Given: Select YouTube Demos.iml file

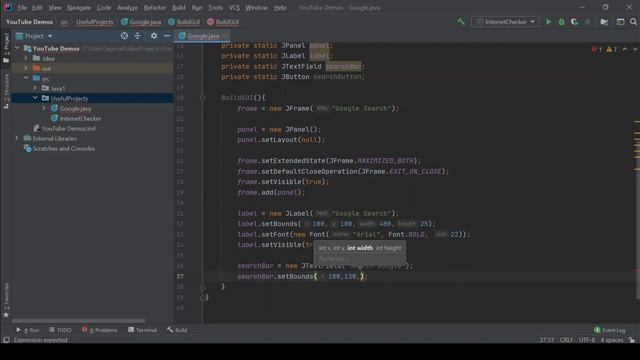Looking at the screenshot, I should 69,129.
